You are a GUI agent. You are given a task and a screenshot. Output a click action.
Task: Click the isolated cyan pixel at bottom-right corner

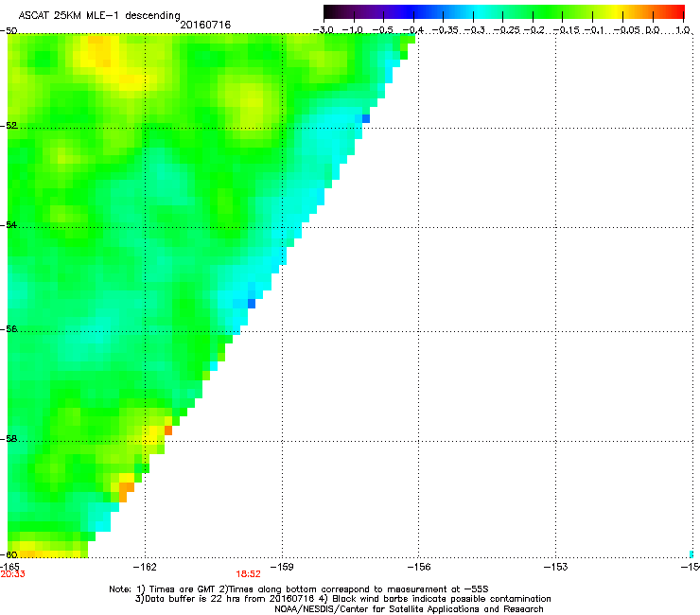pyautogui.click(x=691, y=554)
